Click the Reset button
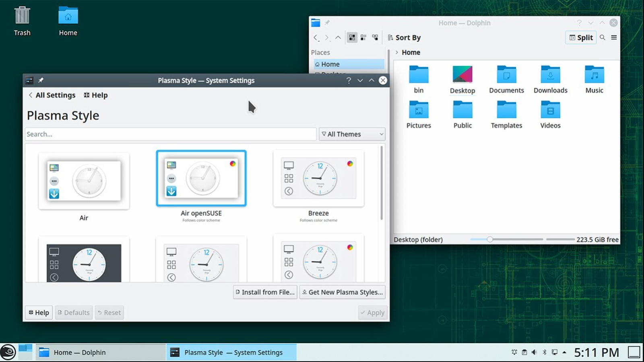The image size is (644, 362). [x=109, y=313]
